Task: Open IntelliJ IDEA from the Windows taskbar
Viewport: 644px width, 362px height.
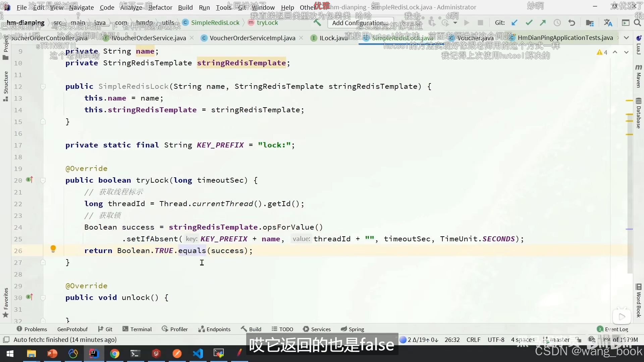Action: [94, 353]
